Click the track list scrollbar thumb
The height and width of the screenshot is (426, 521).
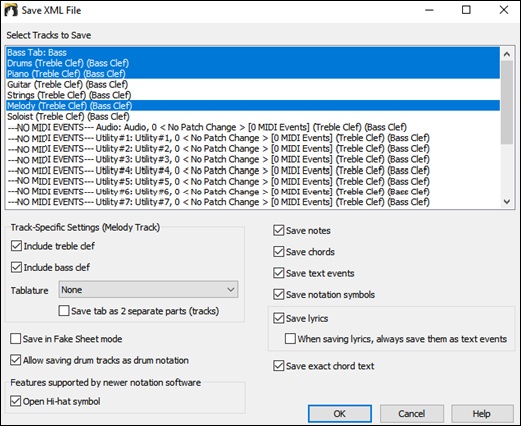507,102
